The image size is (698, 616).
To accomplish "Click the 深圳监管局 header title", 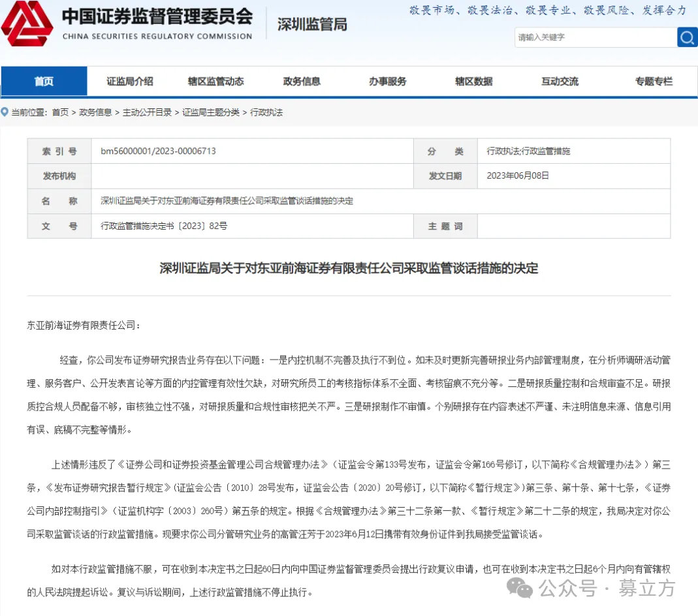I will coord(312,25).
